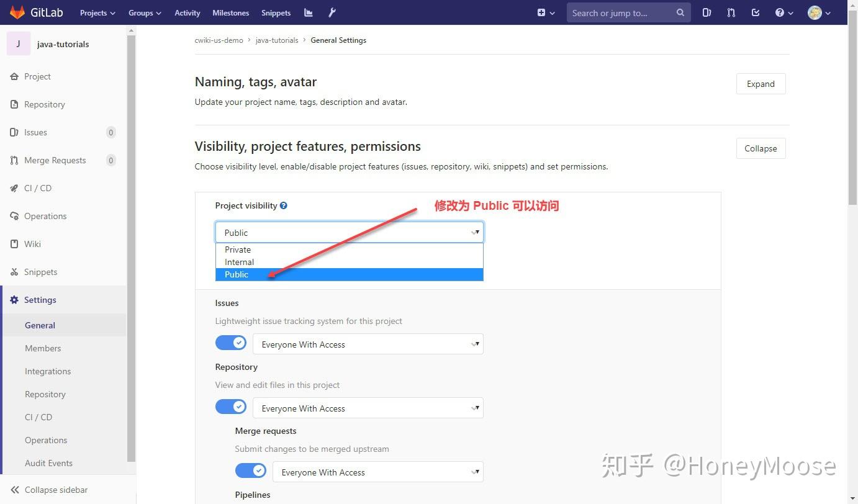Open CI / CD from the project sidebar
The height and width of the screenshot is (504, 858).
click(37, 188)
